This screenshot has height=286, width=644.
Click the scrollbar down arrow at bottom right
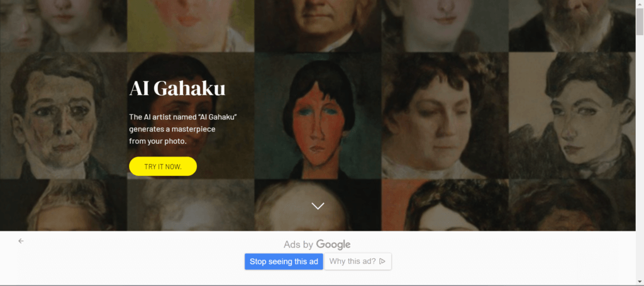[640, 282]
